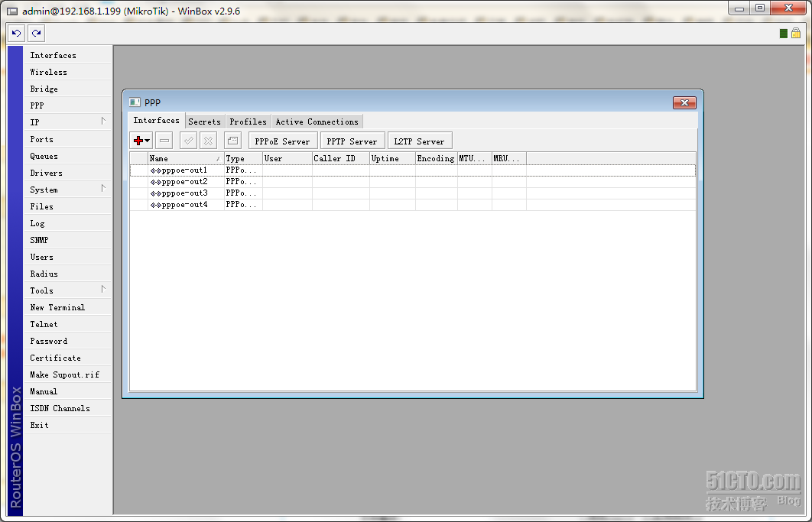Open ISDN Channels from sidebar
This screenshot has height=522, width=812.
coord(67,409)
